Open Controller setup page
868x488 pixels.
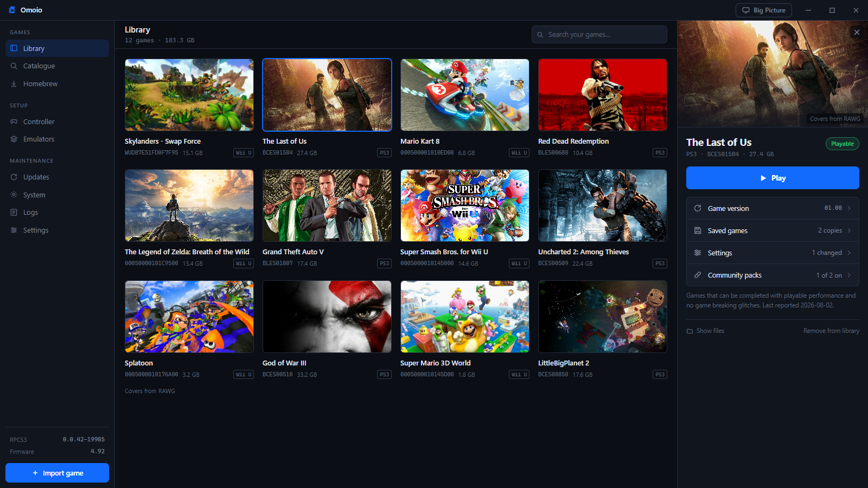coord(57,121)
